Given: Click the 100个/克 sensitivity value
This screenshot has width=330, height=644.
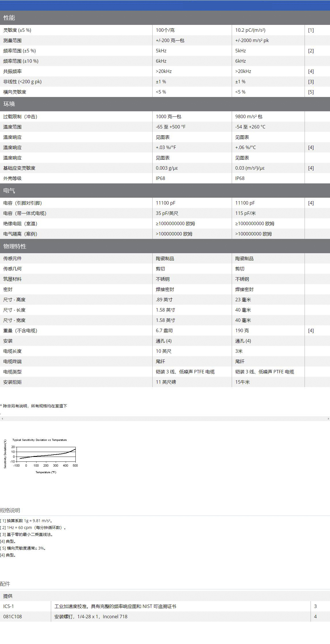Looking at the screenshot, I should click(x=165, y=30).
